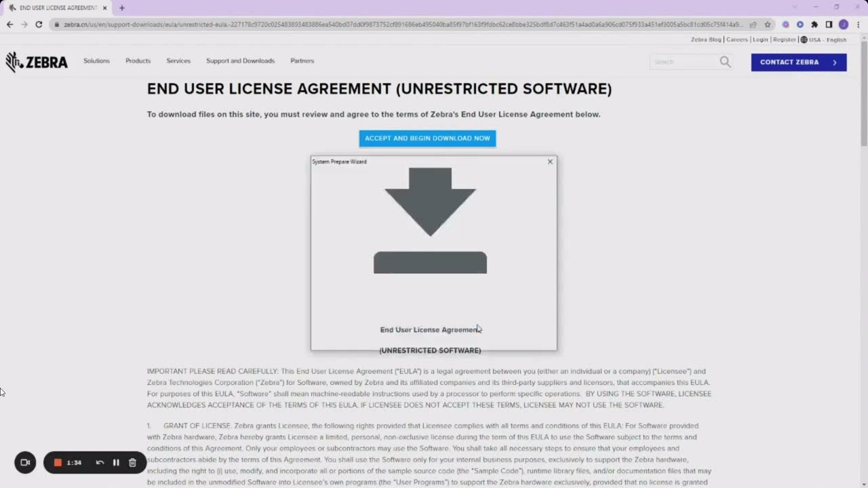This screenshot has width=868, height=488.
Task: Open the tab search dropdown arrow
Action: point(795,7)
